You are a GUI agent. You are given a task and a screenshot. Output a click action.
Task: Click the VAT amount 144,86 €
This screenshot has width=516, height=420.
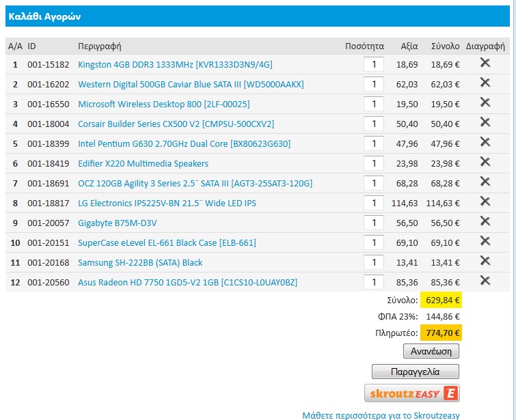443,316
